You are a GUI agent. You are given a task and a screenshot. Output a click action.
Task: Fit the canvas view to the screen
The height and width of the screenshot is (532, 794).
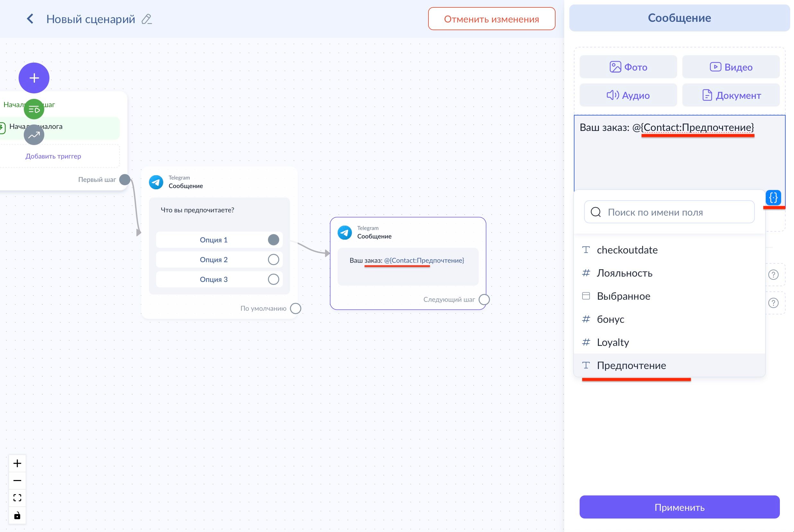click(17, 498)
